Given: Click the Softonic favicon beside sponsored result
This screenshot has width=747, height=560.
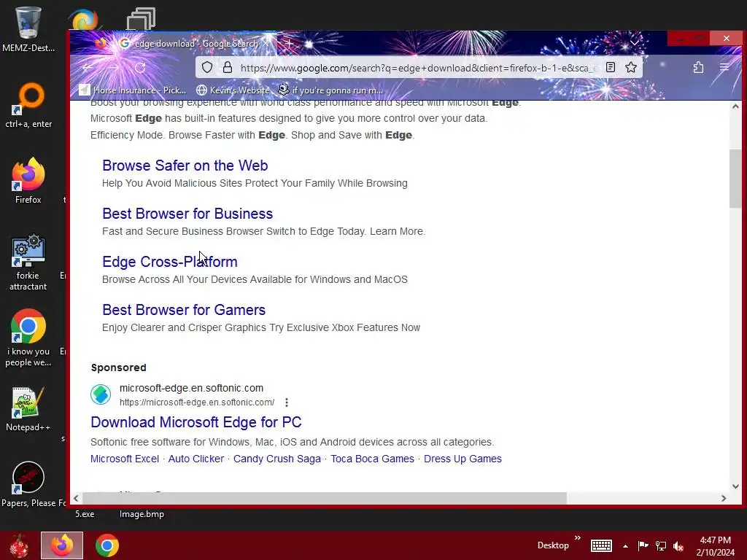Looking at the screenshot, I should click(x=101, y=394).
